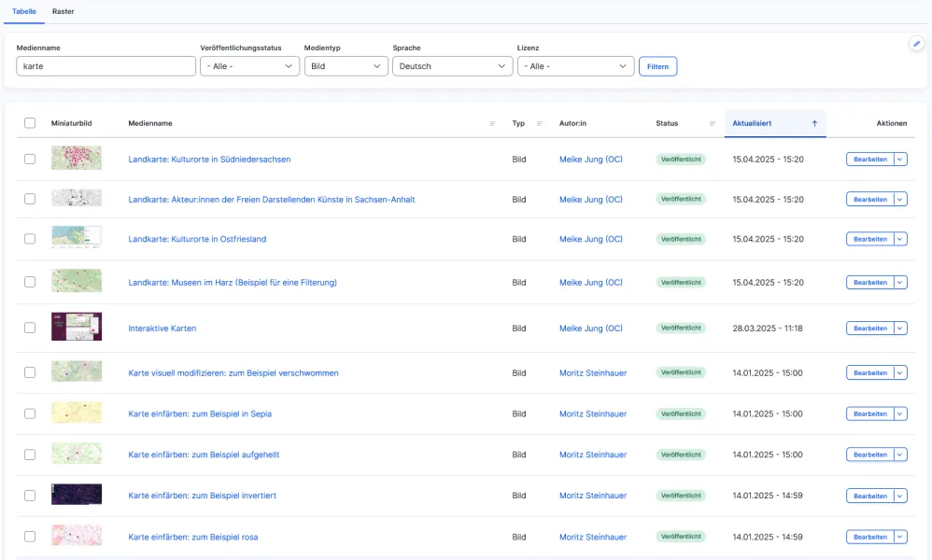Expand the actions arrow for Interaktive Karten
This screenshot has width=932, height=560.
(900, 329)
